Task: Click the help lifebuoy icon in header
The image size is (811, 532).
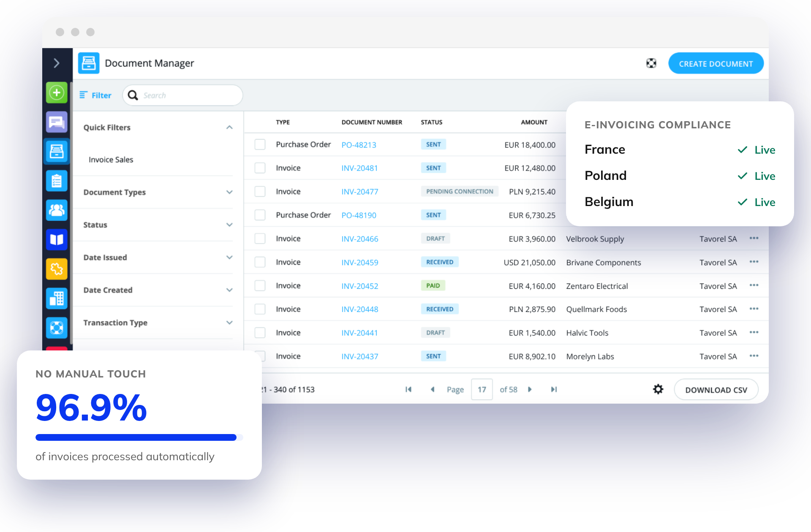Action: click(651, 63)
